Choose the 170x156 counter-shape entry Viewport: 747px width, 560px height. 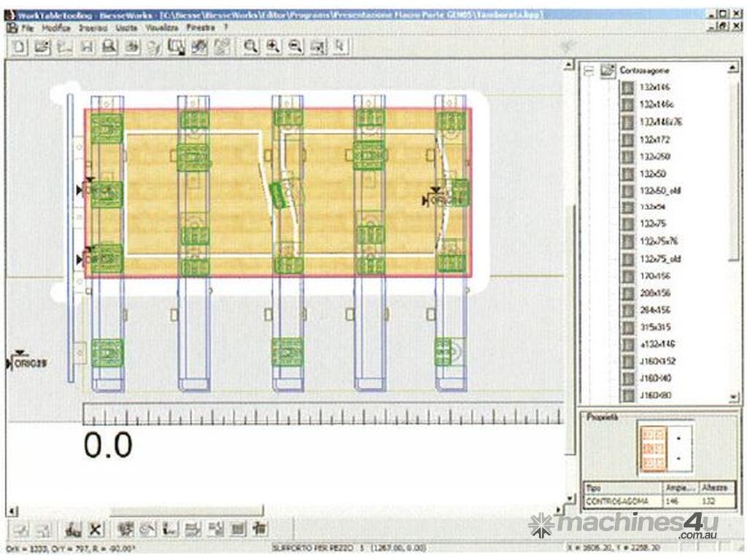point(655,276)
